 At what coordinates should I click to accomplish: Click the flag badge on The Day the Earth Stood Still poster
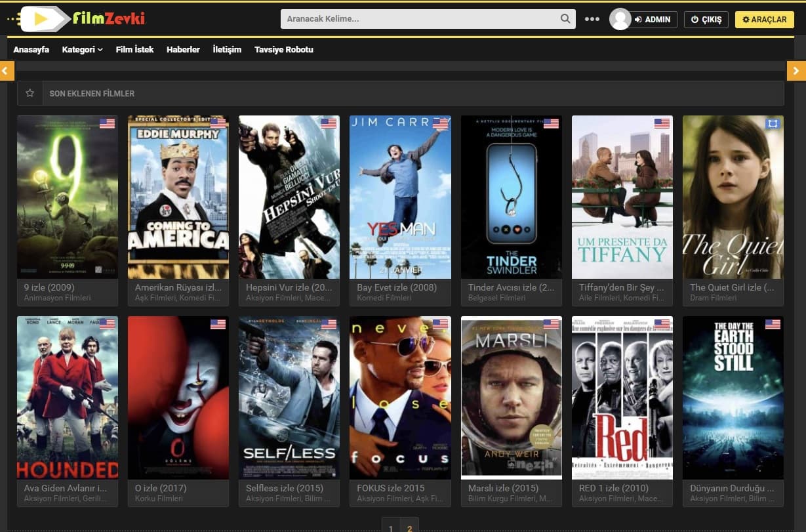(773, 324)
